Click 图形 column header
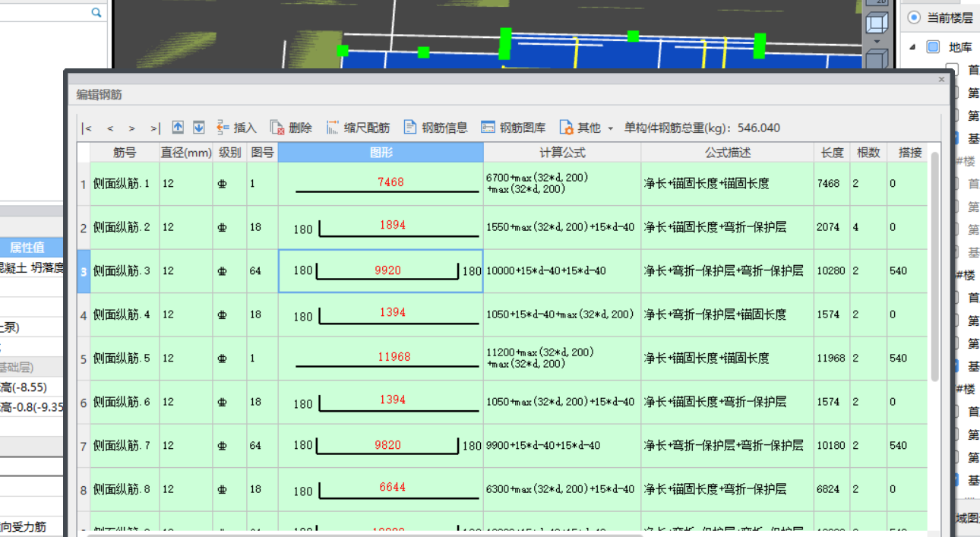The image size is (980, 537). pos(381,153)
